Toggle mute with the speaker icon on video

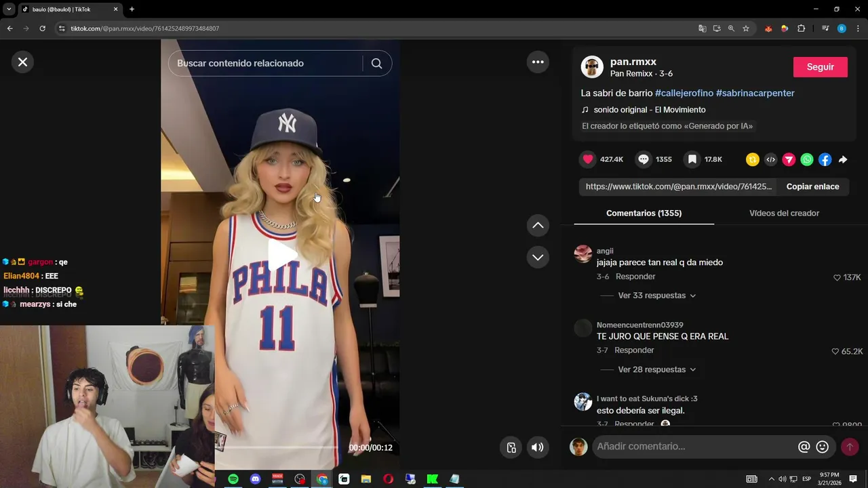click(538, 447)
